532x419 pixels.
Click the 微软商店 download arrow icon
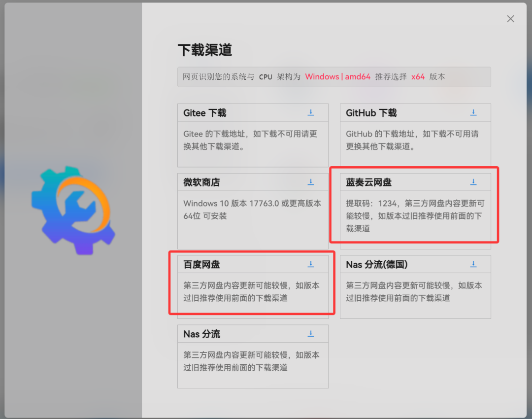click(x=310, y=182)
